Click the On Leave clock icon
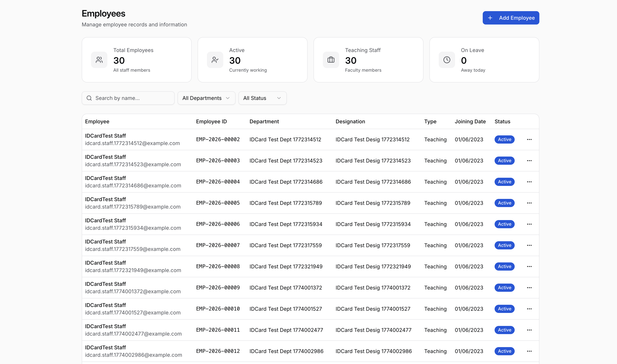Viewport: 617px width, 364px height. point(446,60)
